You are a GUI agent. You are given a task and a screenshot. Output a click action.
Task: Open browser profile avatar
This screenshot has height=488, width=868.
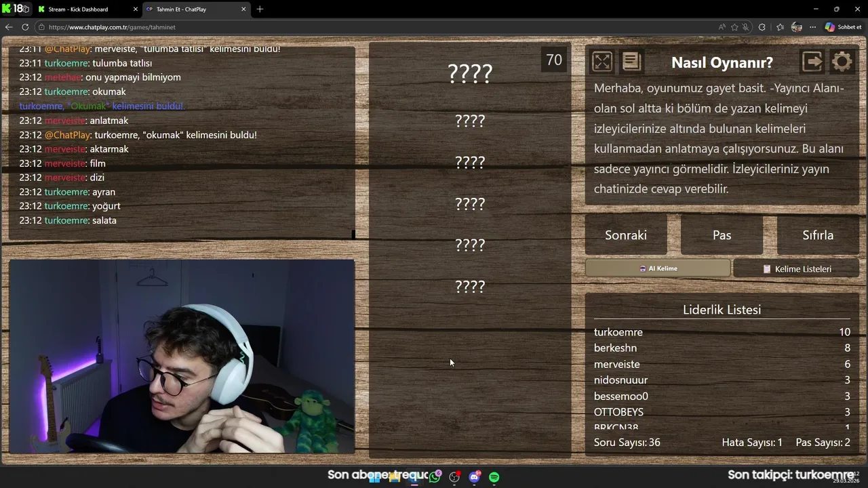[x=797, y=27]
